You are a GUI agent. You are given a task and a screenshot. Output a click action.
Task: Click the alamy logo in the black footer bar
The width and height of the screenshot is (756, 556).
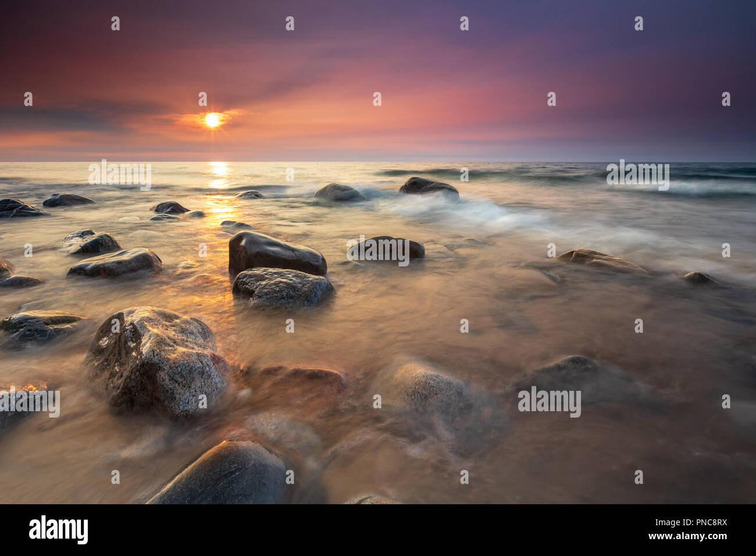point(59,530)
